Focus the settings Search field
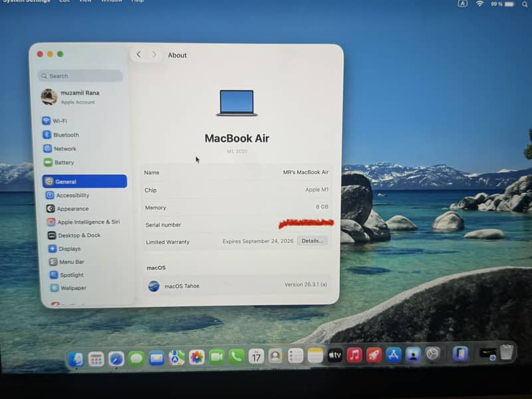 coord(80,76)
